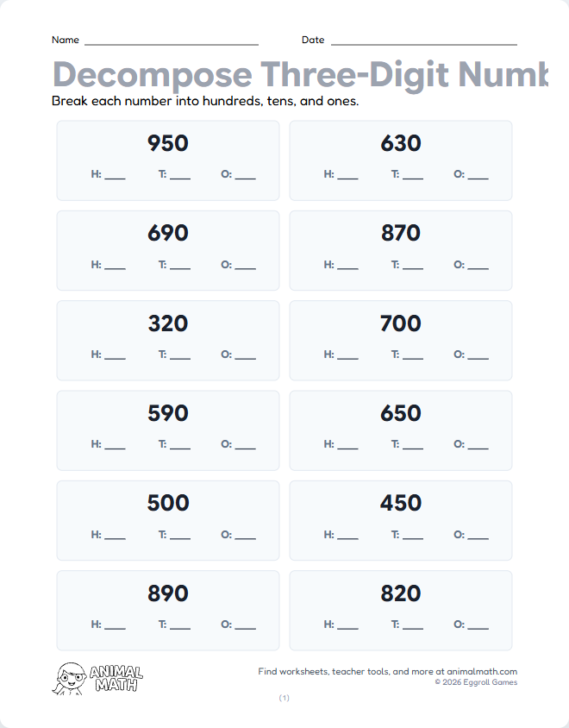Click the Eggroll Games copyright text
This screenshot has height=728, width=569.
(x=476, y=682)
